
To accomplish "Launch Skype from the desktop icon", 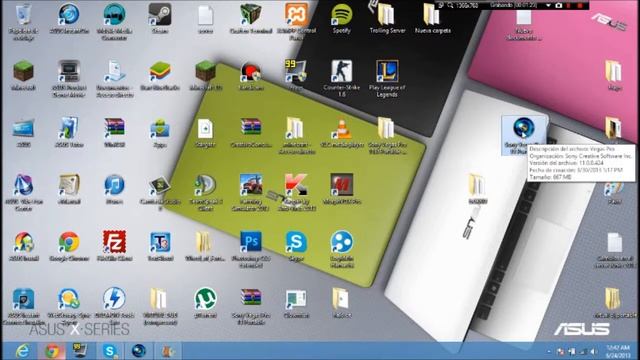I will tap(296, 242).
